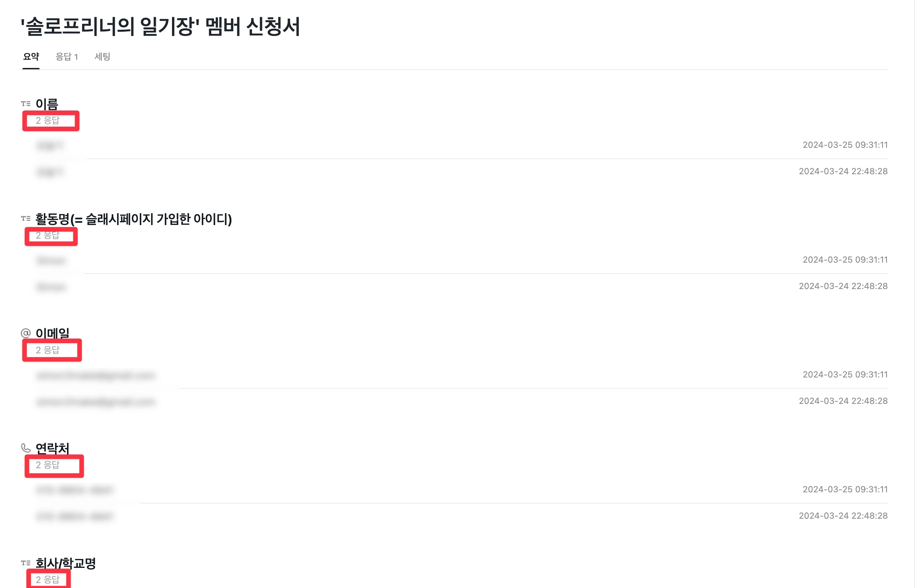
Task: Open the 세팅 tab
Action: [102, 56]
